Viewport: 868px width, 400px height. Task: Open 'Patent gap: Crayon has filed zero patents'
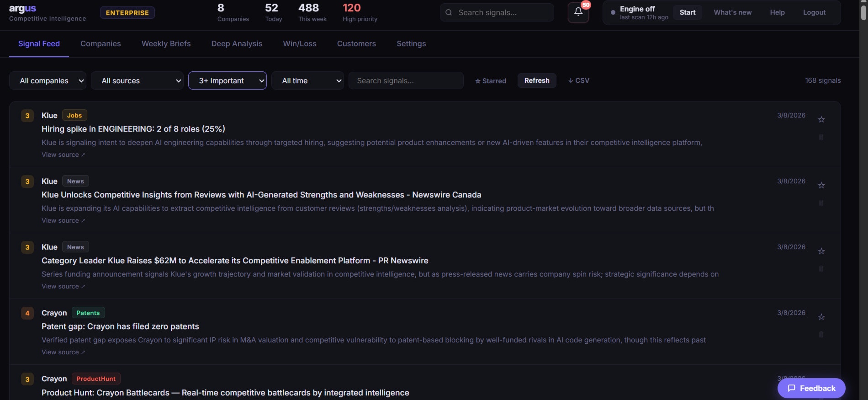point(120,326)
